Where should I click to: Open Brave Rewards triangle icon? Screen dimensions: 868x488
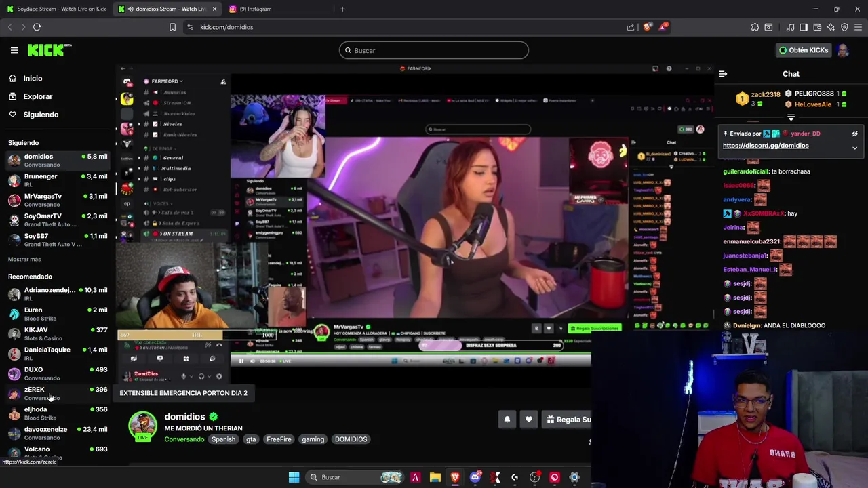click(x=663, y=27)
